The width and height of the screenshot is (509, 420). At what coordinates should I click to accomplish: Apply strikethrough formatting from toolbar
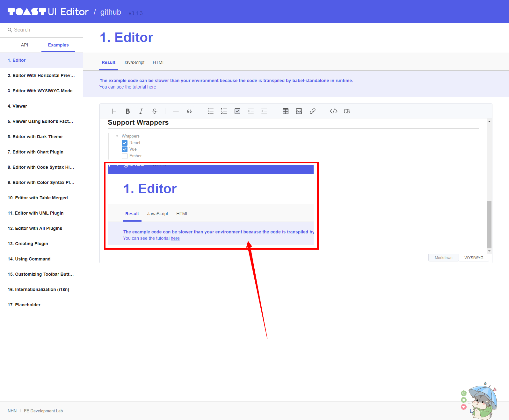click(x=155, y=111)
